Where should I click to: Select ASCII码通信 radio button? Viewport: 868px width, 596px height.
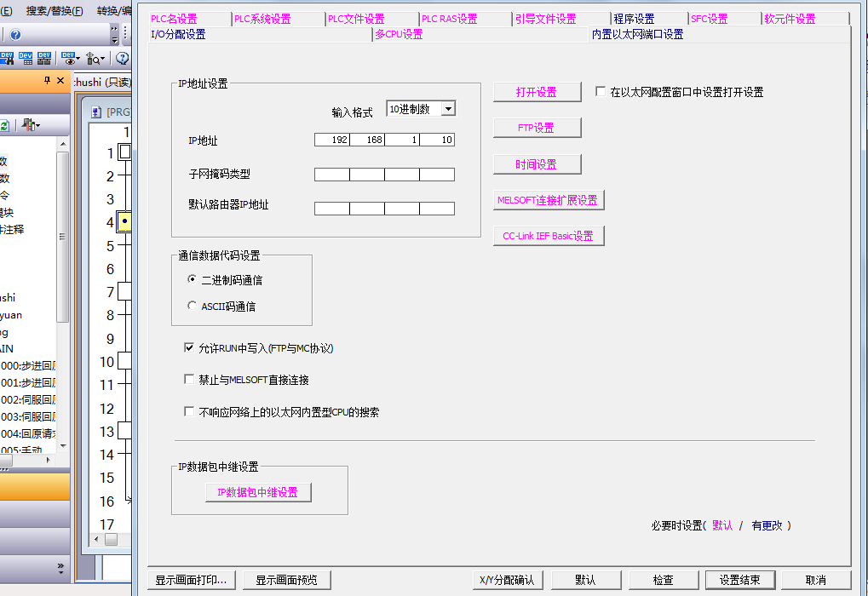tap(193, 306)
